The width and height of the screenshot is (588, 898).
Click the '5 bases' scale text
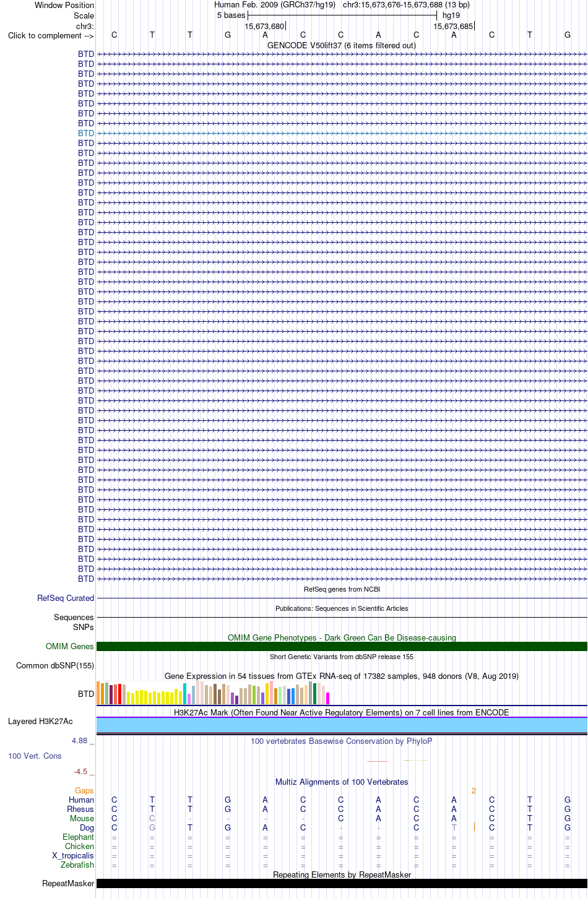(x=231, y=15)
